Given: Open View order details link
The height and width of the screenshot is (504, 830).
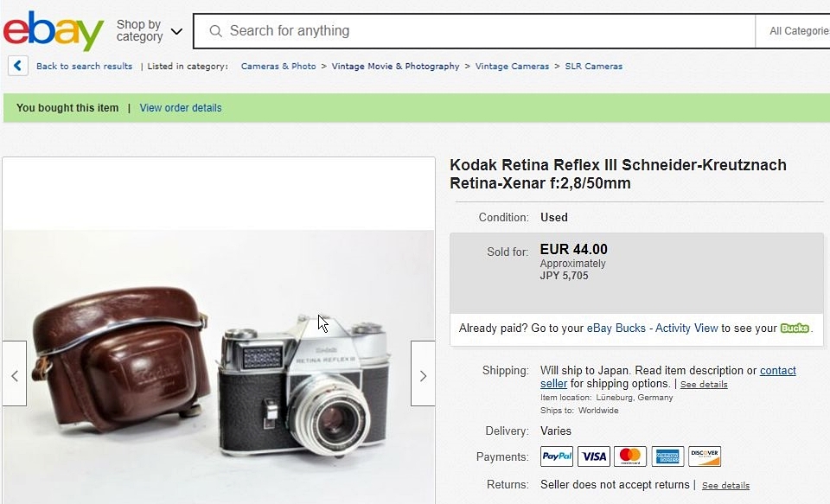Looking at the screenshot, I should coord(181,108).
